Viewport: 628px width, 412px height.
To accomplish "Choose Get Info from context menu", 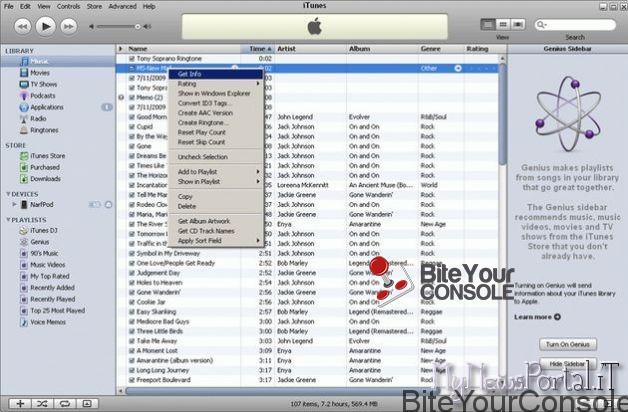I will click(216, 74).
